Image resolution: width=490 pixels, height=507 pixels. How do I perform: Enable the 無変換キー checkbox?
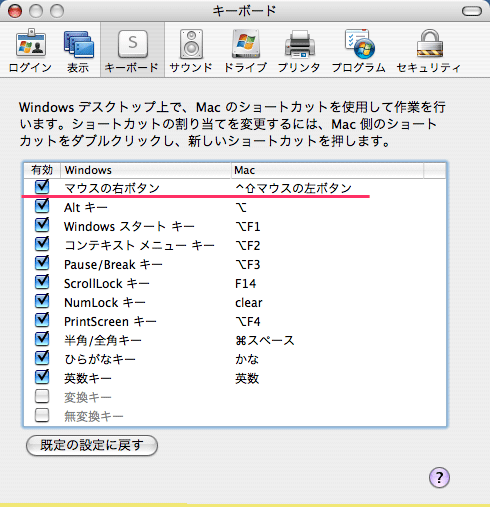point(42,416)
